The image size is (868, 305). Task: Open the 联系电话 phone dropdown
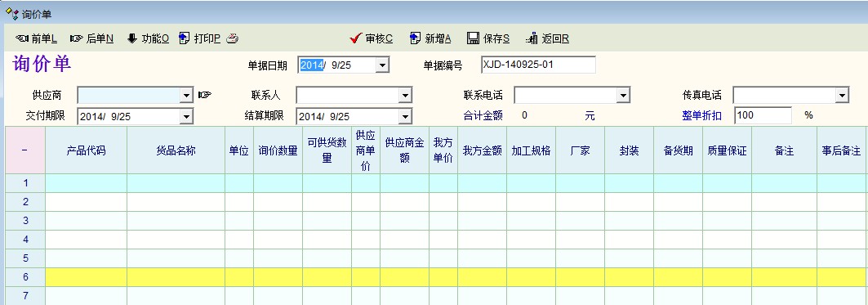pyautogui.click(x=623, y=96)
